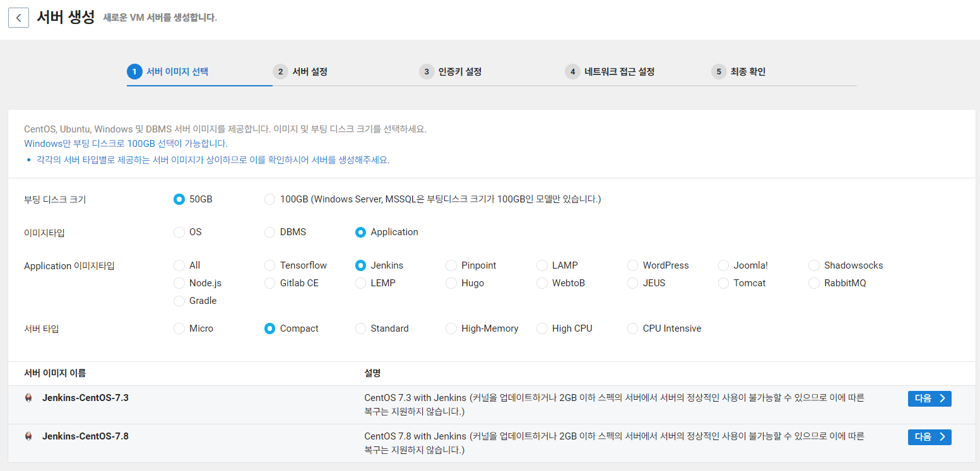This screenshot has width=980, height=471.
Task: Click the CentOS 7.3 with Jenkins description
Action: click(x=614, y=405)
